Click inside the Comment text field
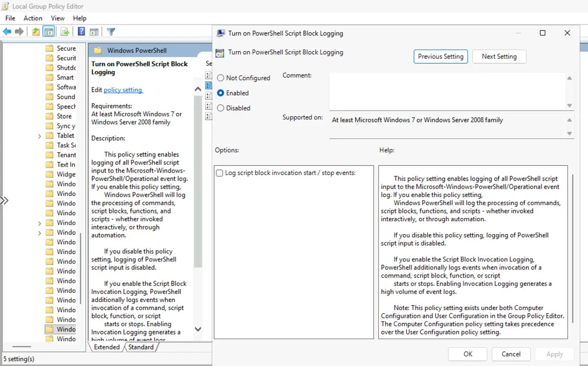The width and height of the screenshot is (588, 366). (446, 91)
